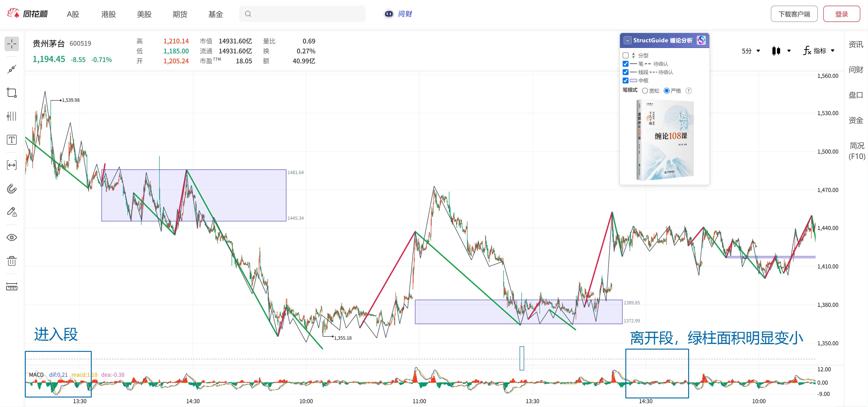The height and width of the screenshot is (407, 868).
Task: Open the 5分 timeframe dropdown
Action: 751,51
